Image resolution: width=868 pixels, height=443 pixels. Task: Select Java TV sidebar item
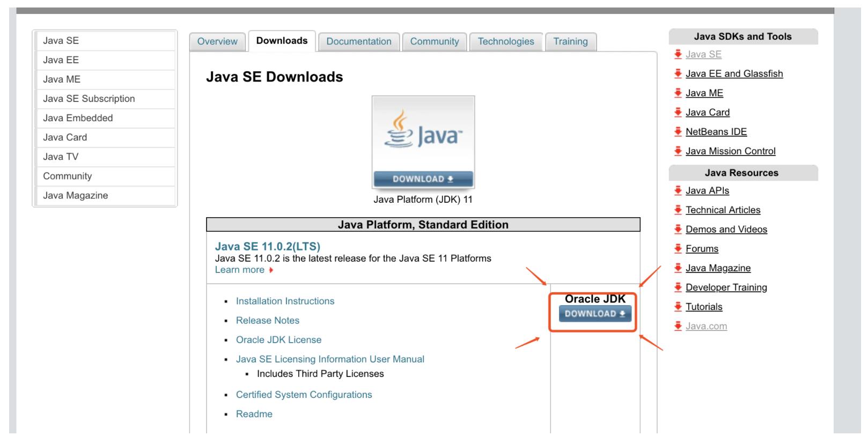click(106, 157)
